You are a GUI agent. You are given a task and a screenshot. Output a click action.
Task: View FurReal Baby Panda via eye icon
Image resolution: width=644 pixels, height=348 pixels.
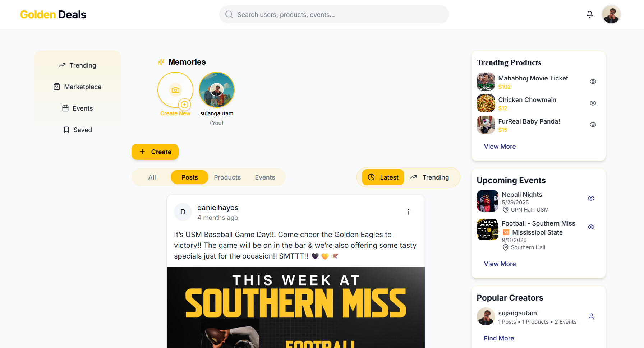(x=593, y=125)
